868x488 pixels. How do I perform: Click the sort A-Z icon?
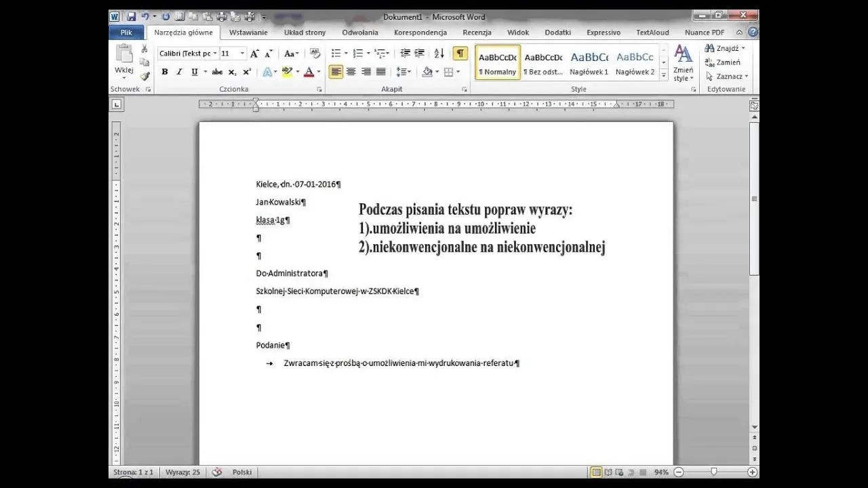(x=440, y=53)
